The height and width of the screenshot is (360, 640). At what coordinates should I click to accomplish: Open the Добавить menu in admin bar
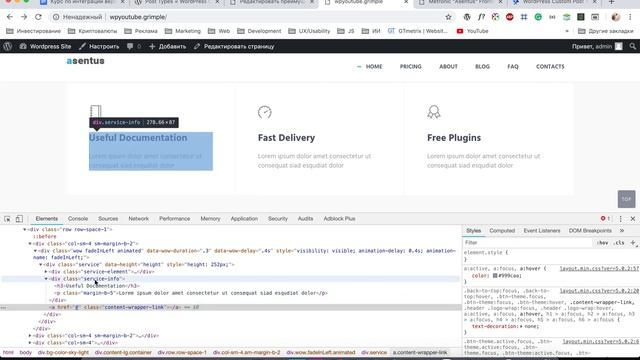pyautogui.click(x=168, y=47)
